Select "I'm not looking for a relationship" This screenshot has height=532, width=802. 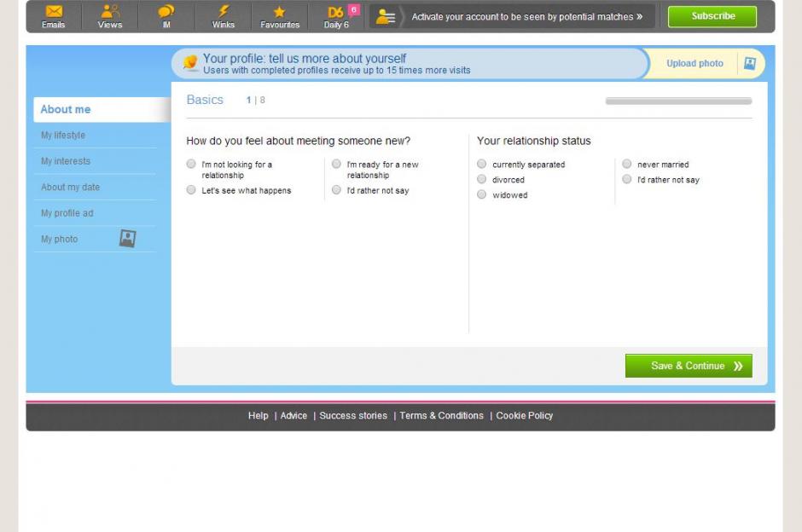point(191,164)
